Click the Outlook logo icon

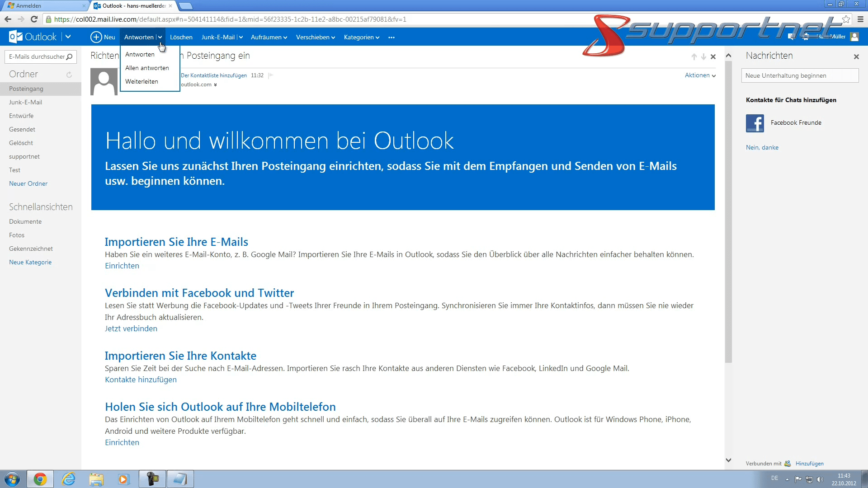coord(16,37)
